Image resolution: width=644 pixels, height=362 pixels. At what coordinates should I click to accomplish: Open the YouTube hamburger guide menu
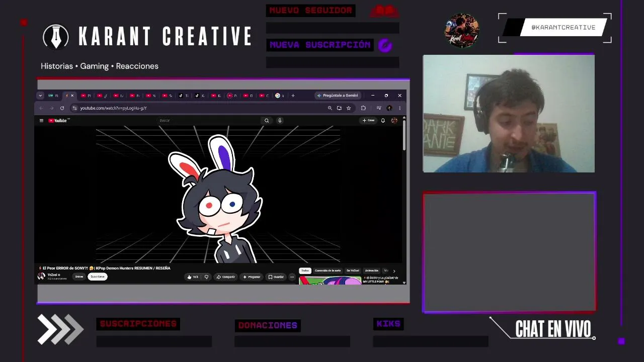coord(41,121)
